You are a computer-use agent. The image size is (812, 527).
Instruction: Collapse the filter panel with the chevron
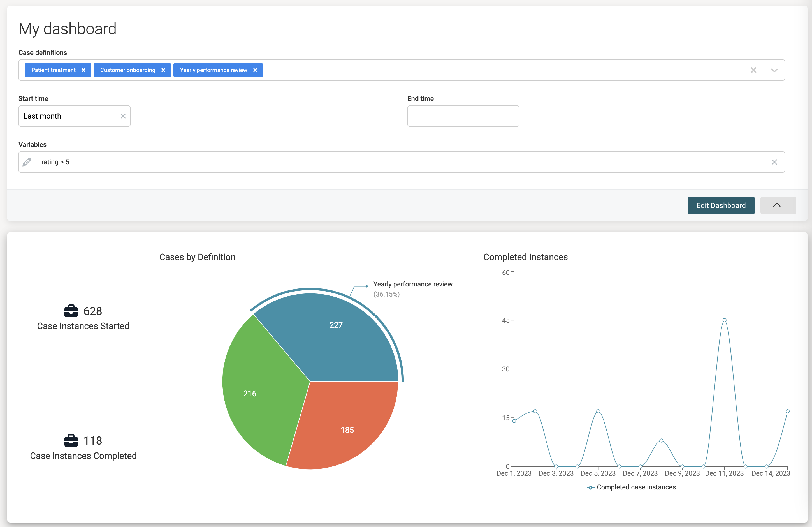[x=778, y=205]
